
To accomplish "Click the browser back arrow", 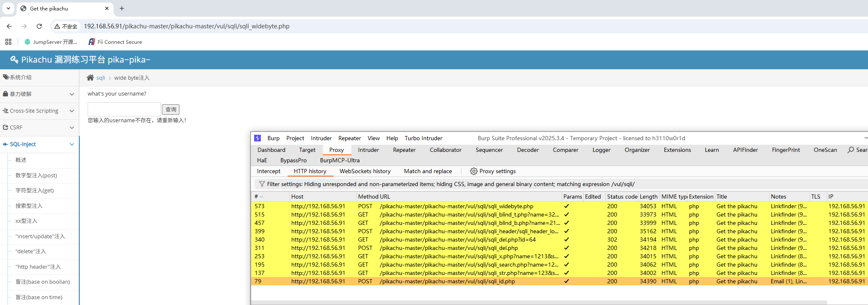I will (x=9, y=26).
